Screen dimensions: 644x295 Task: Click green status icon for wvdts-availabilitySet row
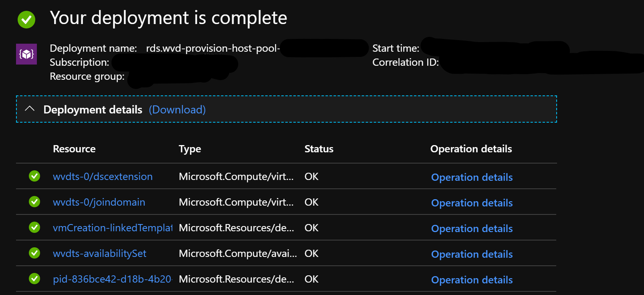(x=34, y=253)
